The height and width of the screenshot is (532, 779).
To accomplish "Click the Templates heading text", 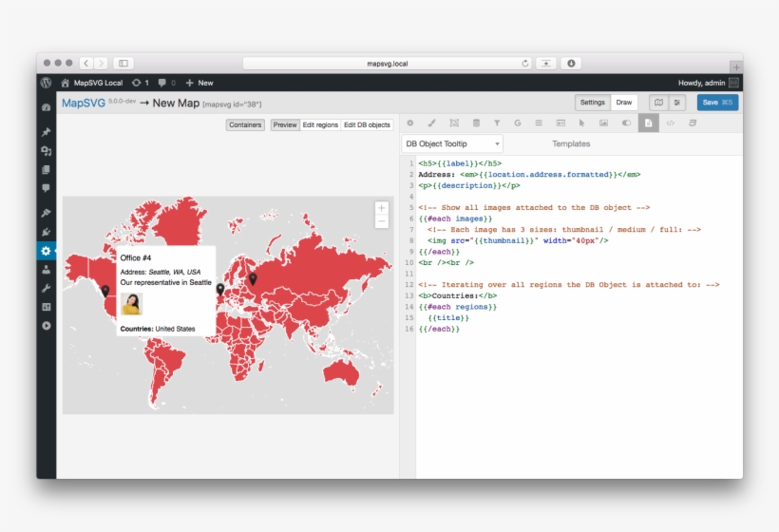I will pyautogui.click(x=571, y=143).
